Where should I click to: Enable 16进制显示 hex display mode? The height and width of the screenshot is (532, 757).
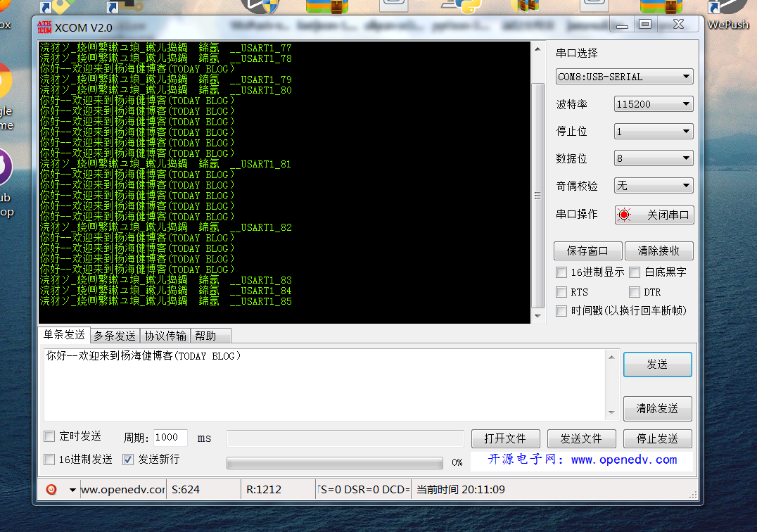[x=561, y=272]
